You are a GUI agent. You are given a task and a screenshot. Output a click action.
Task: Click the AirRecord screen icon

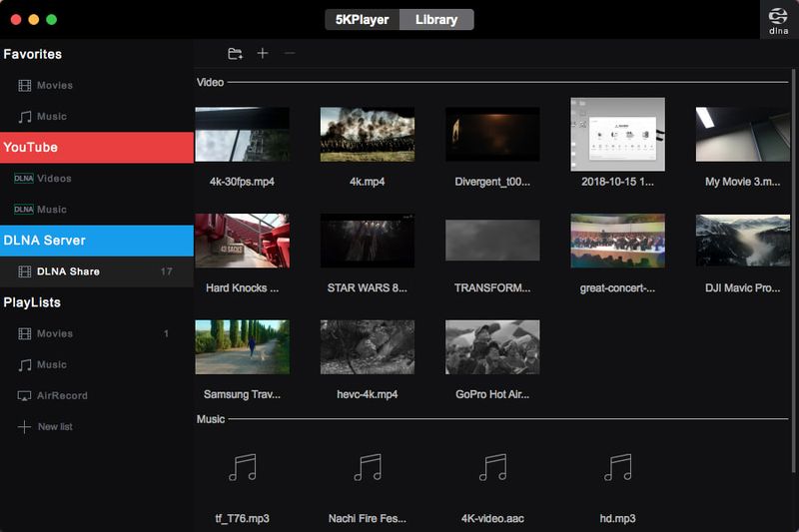pos(24,396)
